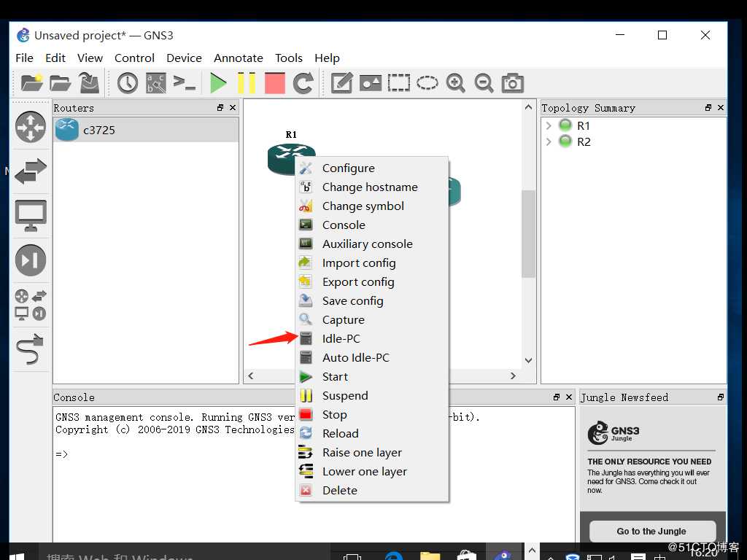
Task: Choose Delete from context menu
Action: (x=372, y=491)
